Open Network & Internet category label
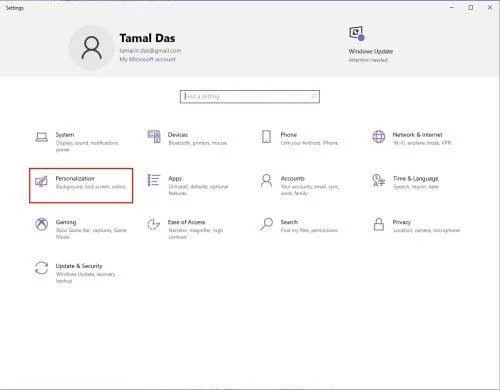The image size is (500, 390). point(417,135)
